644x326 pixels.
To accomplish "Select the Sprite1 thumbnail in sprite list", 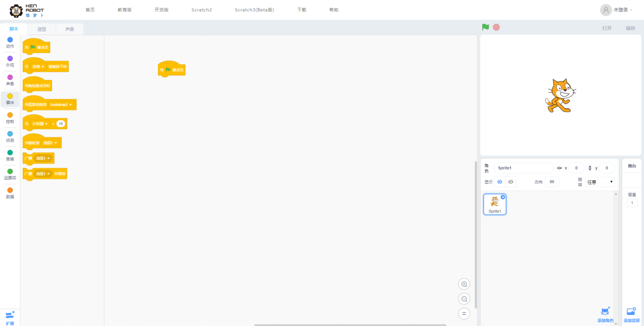I will [495, 204].
